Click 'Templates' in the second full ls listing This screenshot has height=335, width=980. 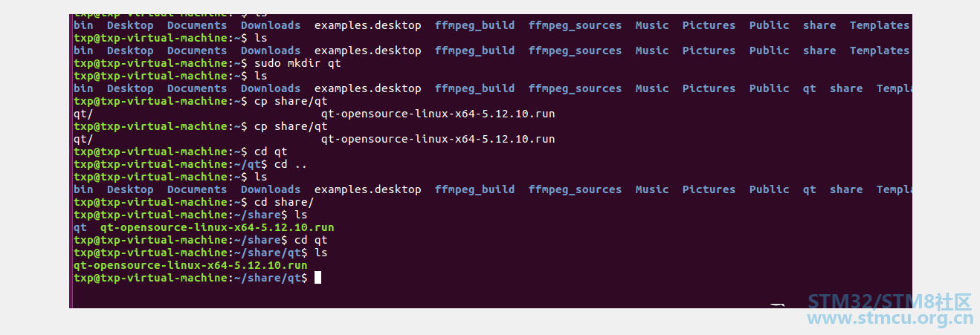coord(880,51)
